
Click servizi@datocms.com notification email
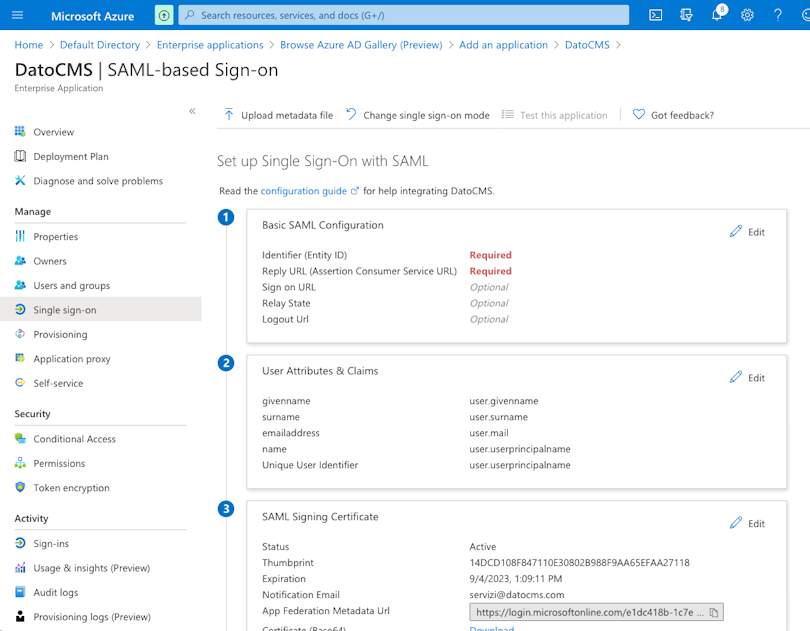tap(517, 595)
